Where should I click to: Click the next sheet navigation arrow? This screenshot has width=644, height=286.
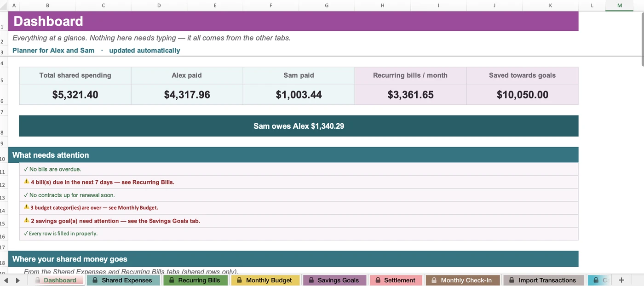[x=17, y=280]
